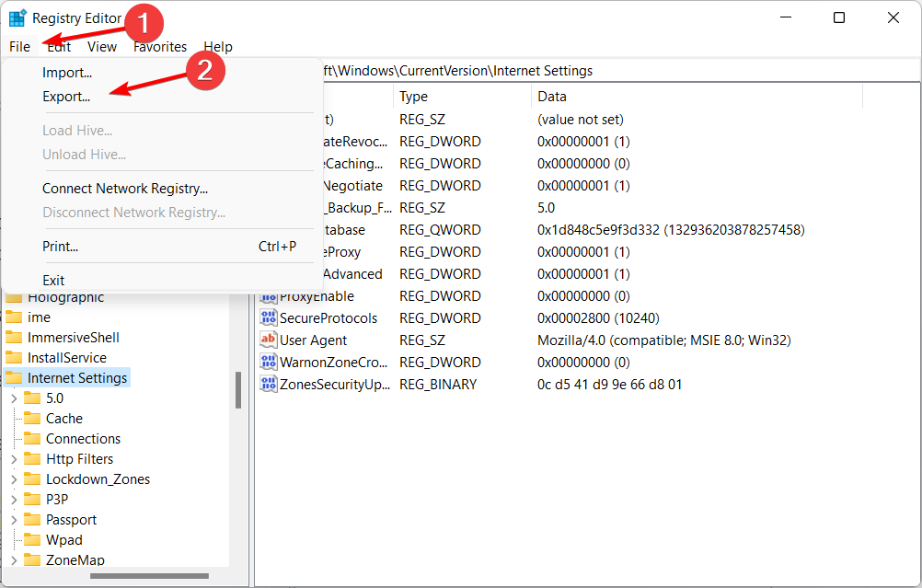Click the InstallService folder icon

coord(14,358)
